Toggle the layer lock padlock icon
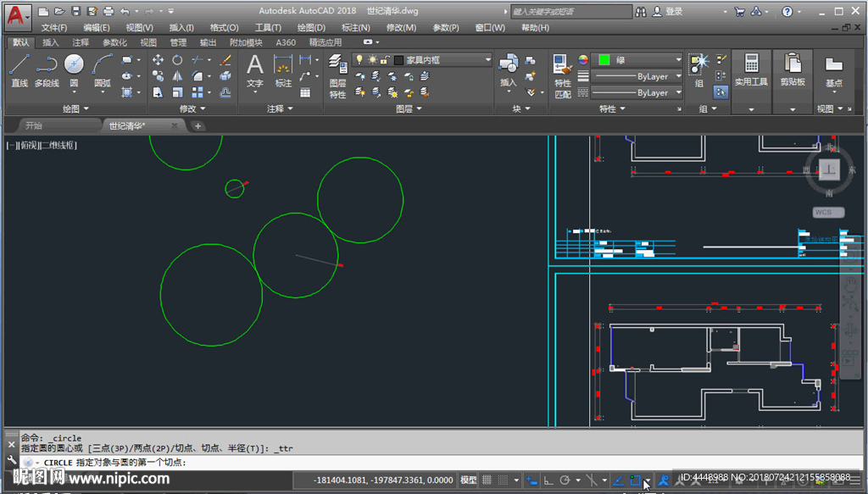Viewport: 868px width, 494px height. point(385,60)
